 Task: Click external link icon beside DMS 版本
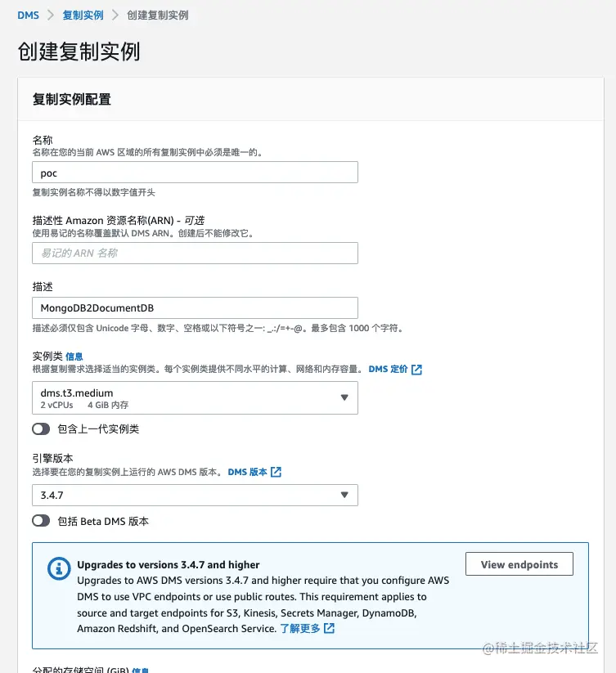tap(276, 473)
